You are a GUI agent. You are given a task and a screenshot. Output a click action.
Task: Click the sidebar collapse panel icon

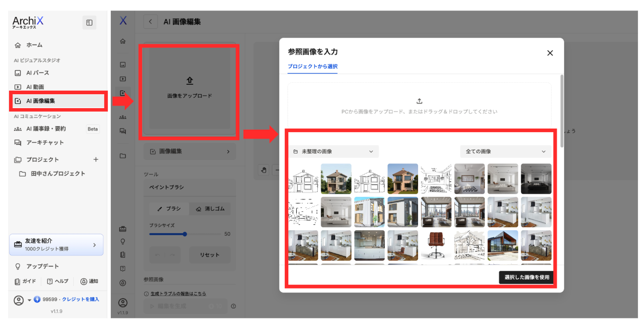click(x=89, y=22)
